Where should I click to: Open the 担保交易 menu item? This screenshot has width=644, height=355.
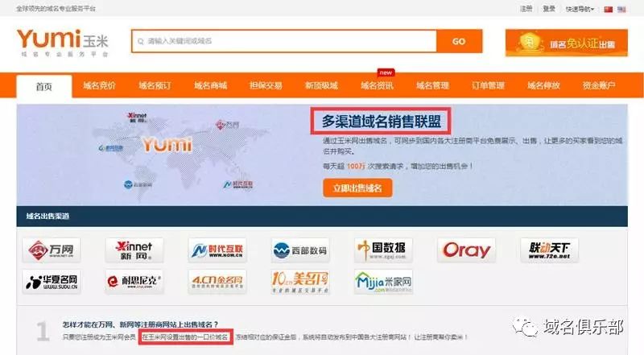pyautogui.click(x=266, y=85)
